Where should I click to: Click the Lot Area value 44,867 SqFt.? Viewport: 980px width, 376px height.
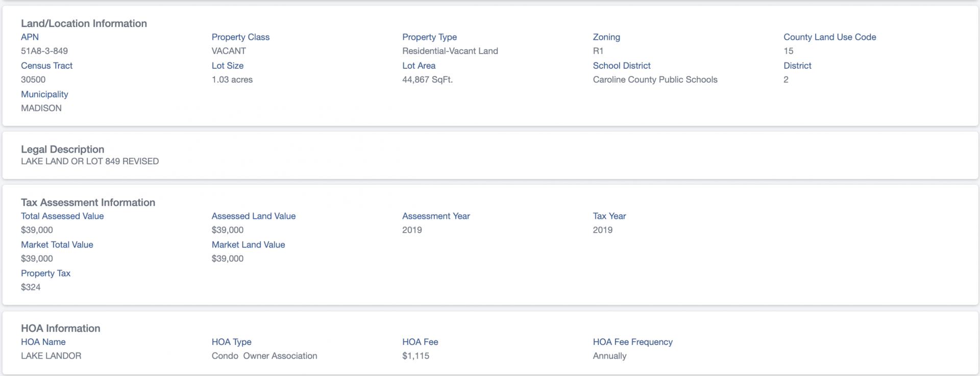427,80
